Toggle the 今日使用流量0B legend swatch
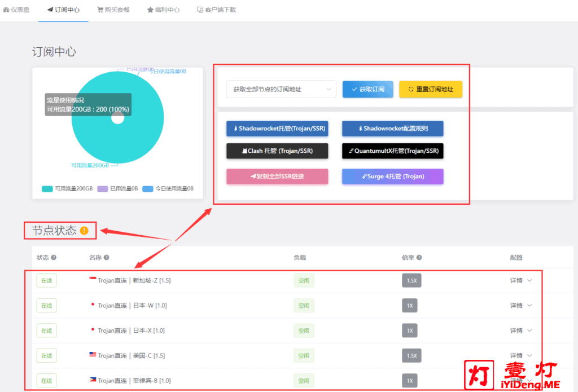This screenshot has width=578, height=392. point(147,188)
